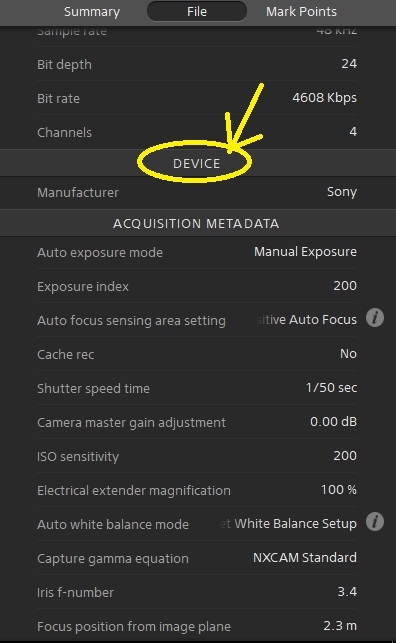Select the Shutter speed time row
The height and width of the screenshot is (643, 396).
pyautogui.click(x=197, y=388)
